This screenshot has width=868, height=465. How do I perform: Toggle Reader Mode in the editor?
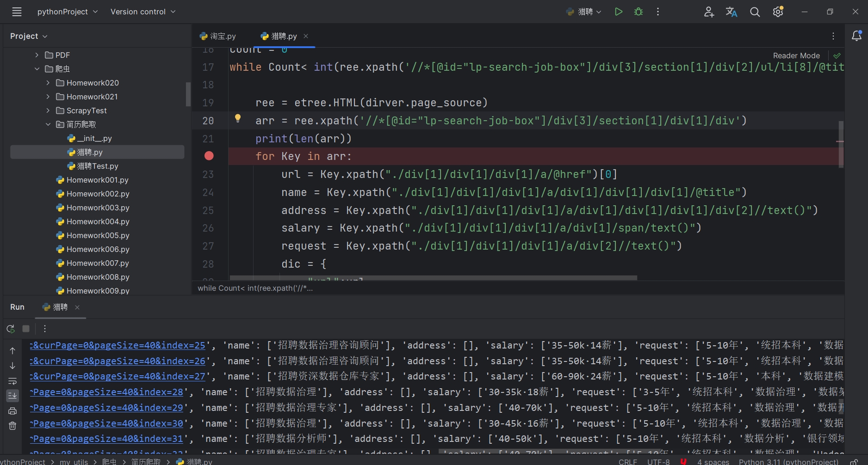[796, 55]
